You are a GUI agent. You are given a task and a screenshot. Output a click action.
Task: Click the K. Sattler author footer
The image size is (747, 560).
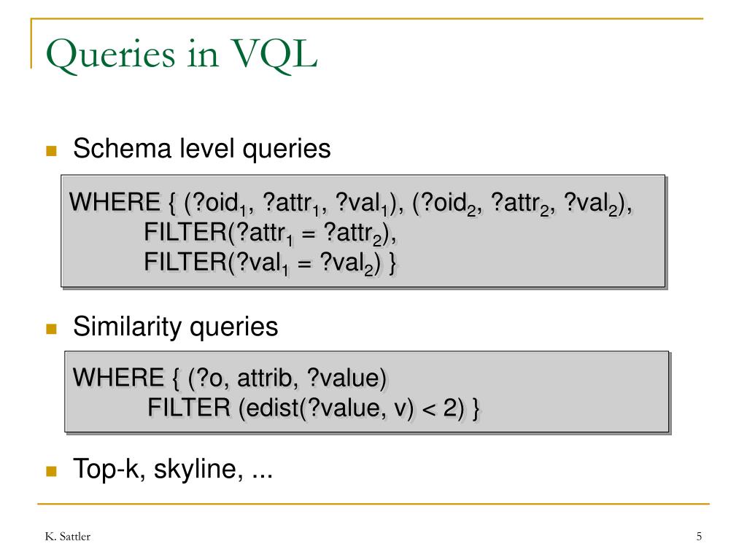(68, 537)
